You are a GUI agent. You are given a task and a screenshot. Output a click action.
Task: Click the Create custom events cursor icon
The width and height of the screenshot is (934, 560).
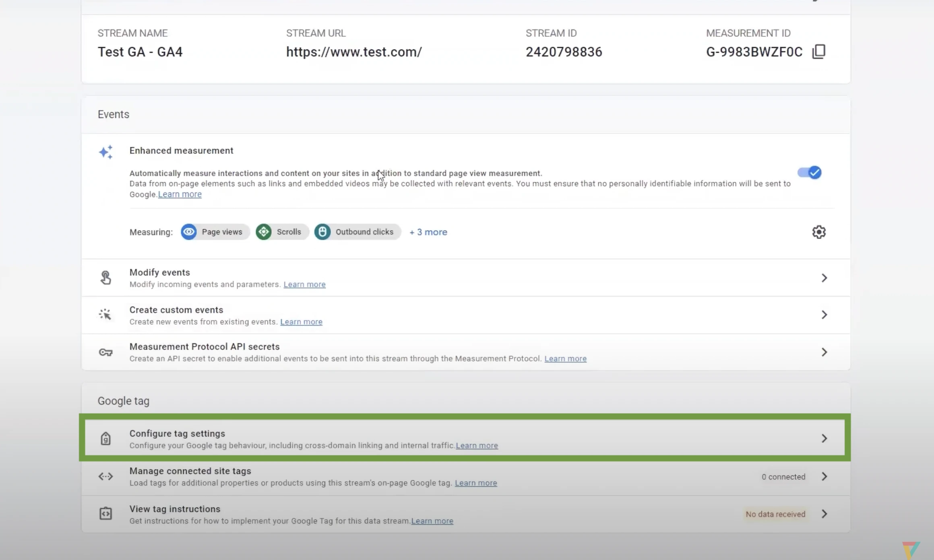pos(105,315)
